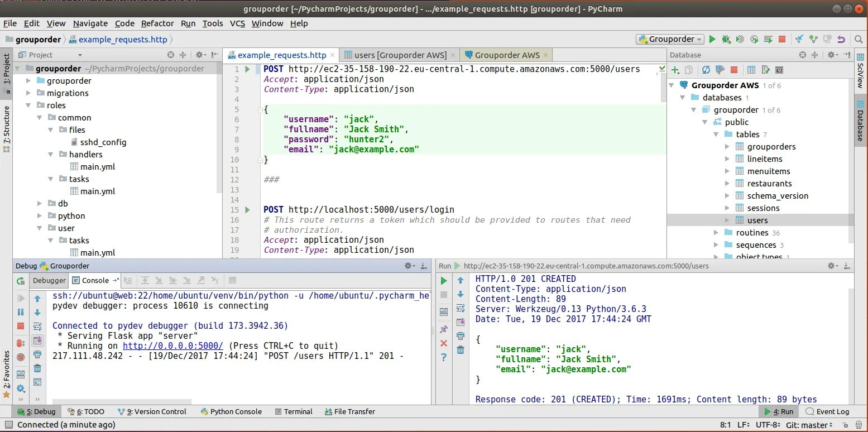Pin the Run tab icon
The width and height of the screenshot is (868, 432).
click(x=444, y=329)
